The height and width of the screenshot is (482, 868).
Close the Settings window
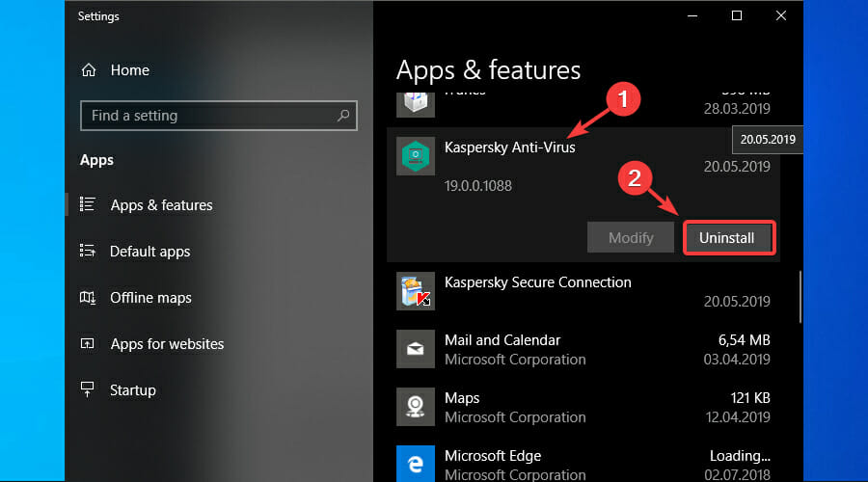tap(780, 16)
